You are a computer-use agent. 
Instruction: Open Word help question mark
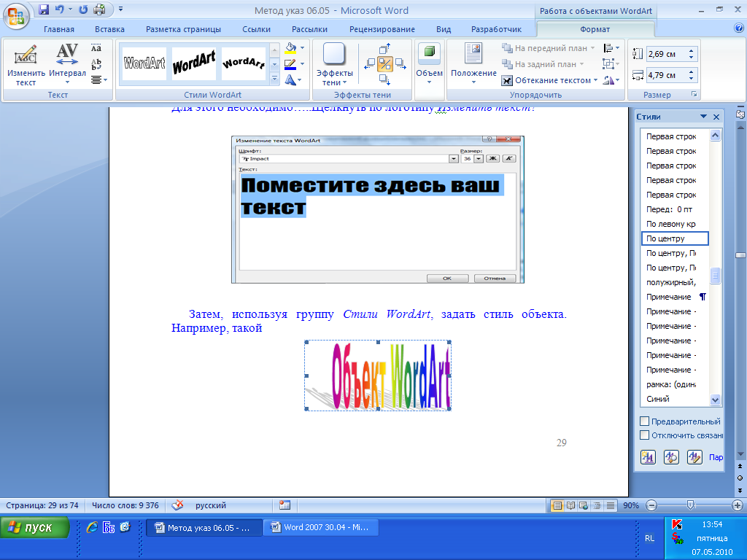click(x=739, y=28)
